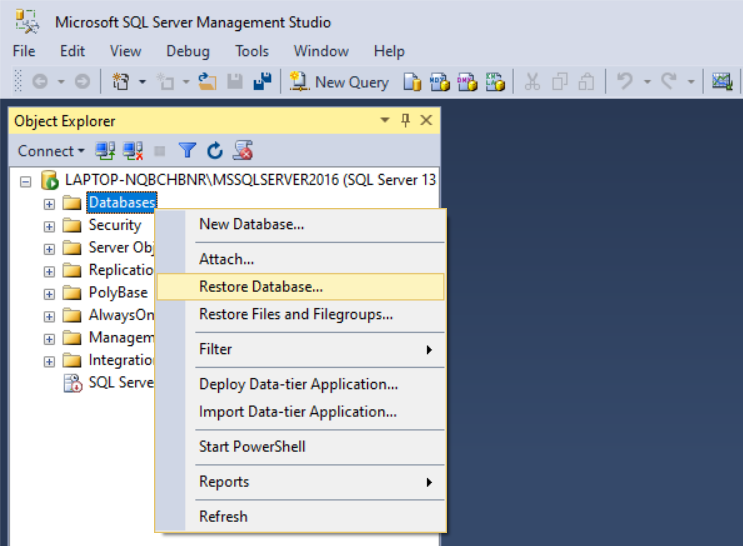Screen dimensions: 743x546
Task: Click the Open File folder icon
Action: coord(207,82)
